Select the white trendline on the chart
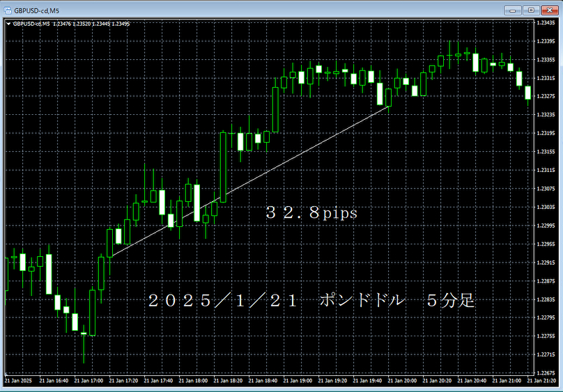This screenshot has width=563, height=392. [x=279, y=166]
